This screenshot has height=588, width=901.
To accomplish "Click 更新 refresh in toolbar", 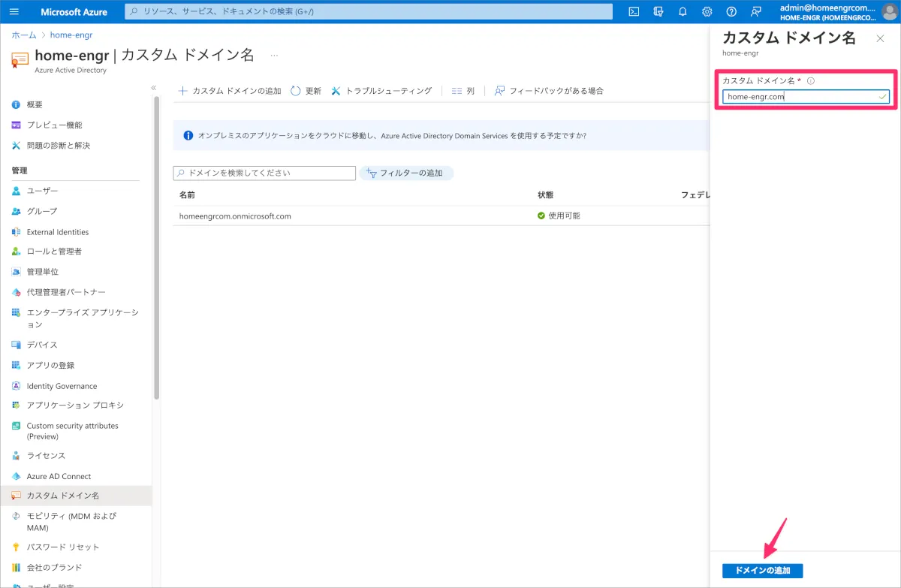I will click(306, 91).
